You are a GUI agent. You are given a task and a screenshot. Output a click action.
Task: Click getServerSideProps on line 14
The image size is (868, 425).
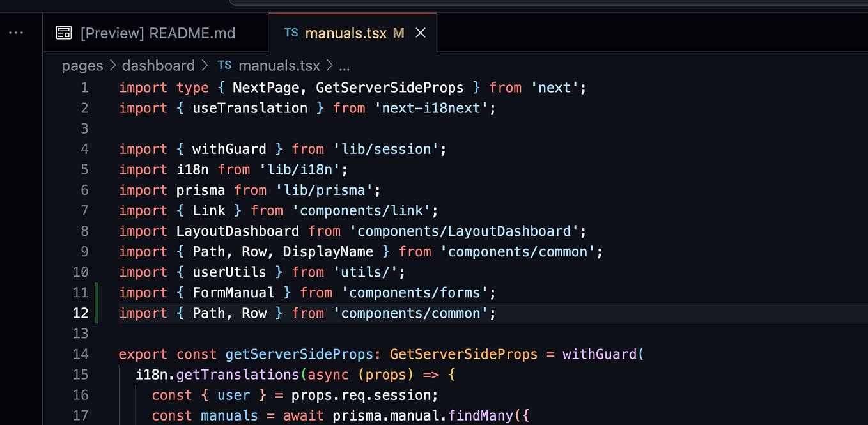click(x=299, y=353)
